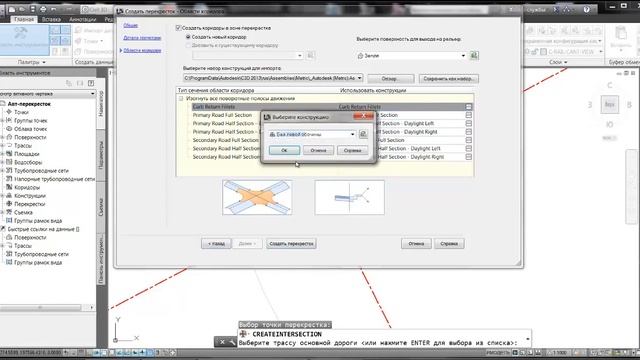Open Навигатор vertical tab in Toolspace
Image resolution: width=640 pixels, height=360 pixels.
[x=101, y=103]
